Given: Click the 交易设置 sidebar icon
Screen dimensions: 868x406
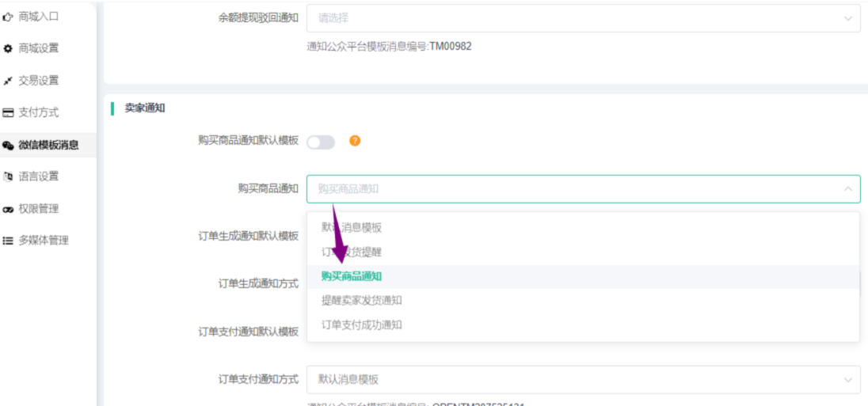Looking at the screenshot, I should click(8, 81).
